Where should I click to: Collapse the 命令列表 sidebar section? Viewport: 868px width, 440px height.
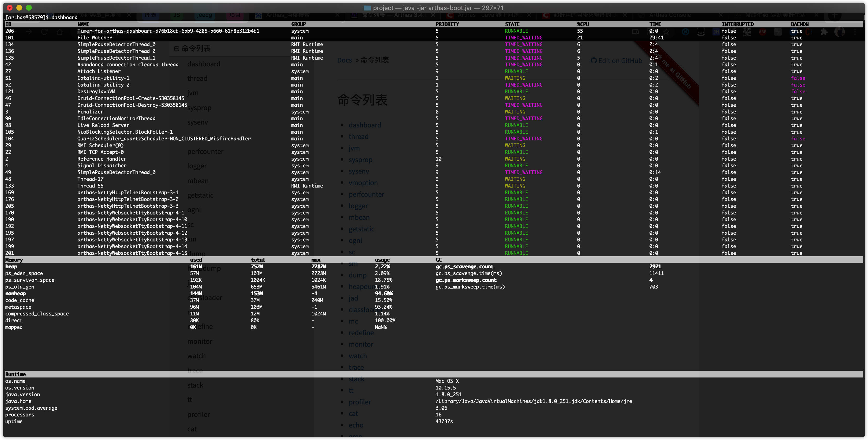click(177, 49)
